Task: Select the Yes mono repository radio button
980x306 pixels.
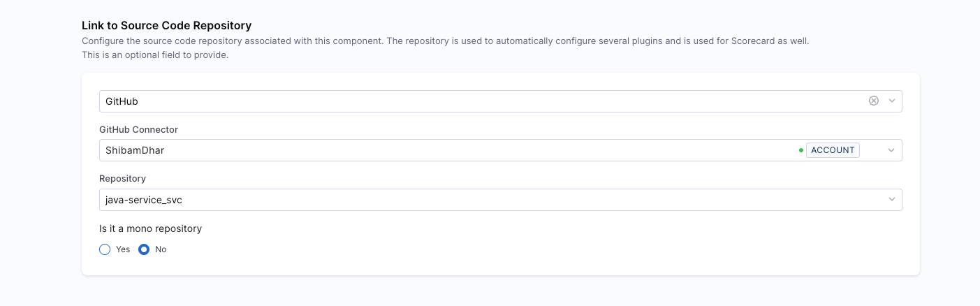Action: click(x=105, y=249)
